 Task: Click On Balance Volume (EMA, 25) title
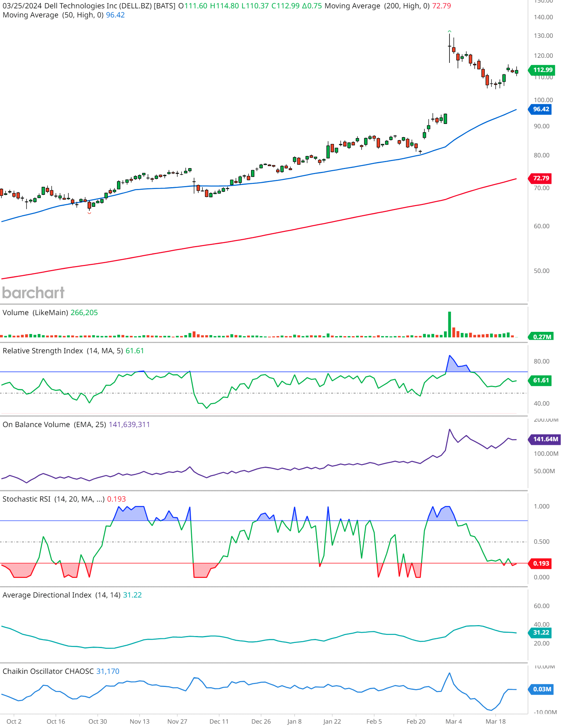click(x=55, y=425)
